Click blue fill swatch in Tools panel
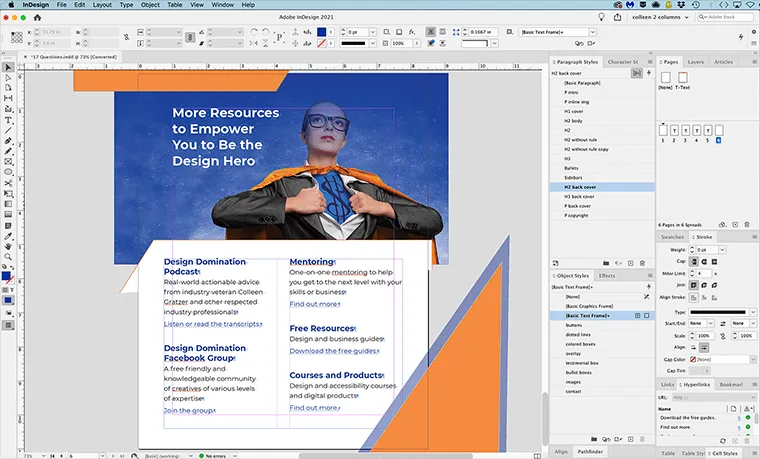Viewport: 760px width, 459px height. coord(6,276)
